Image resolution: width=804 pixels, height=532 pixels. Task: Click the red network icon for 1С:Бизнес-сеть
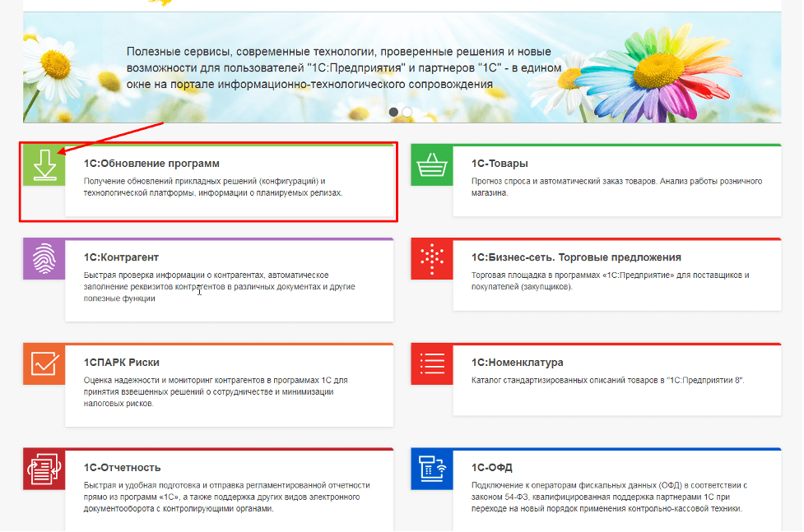pos(431,259)
